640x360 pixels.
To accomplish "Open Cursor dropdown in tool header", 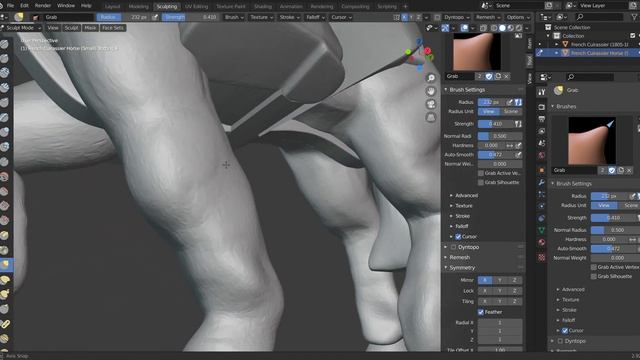I will (341, 17).
